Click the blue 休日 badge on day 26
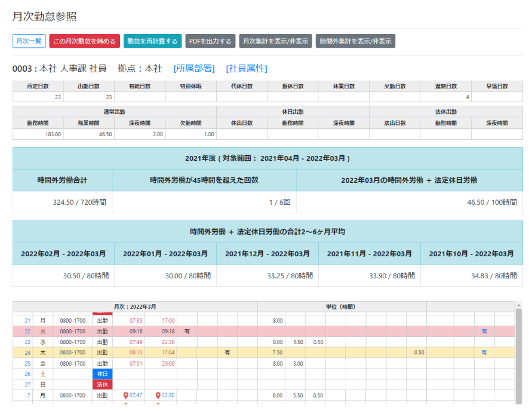 tap(103, 374)
